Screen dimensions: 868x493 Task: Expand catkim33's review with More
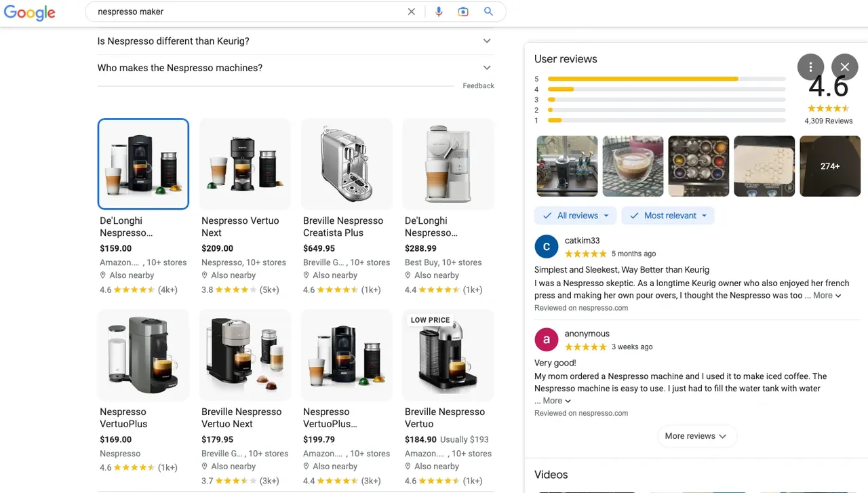[827, 296]
